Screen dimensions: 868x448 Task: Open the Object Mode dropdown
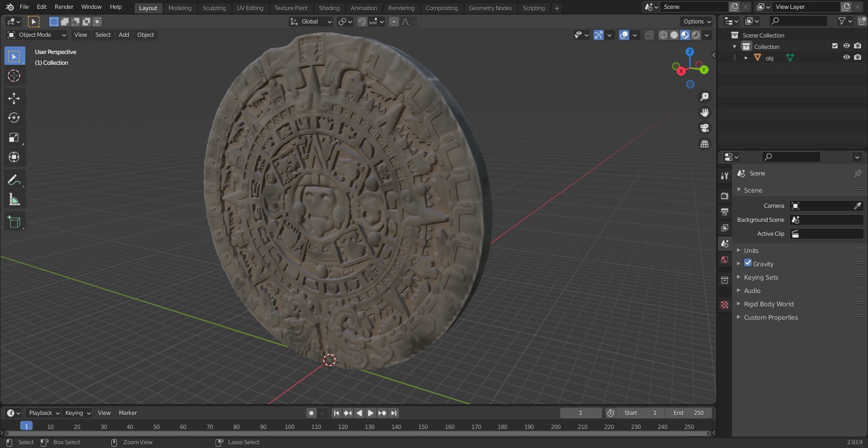click(37, 35)
